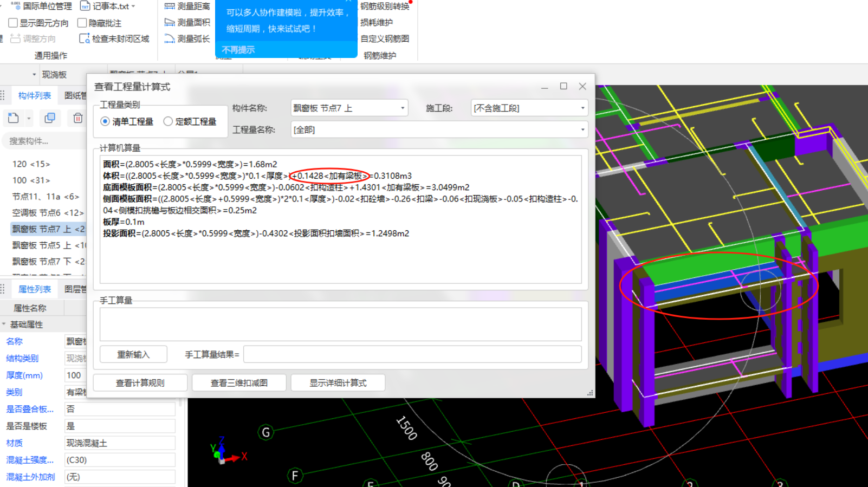Click 是否叠合板 value 否

(x=120, y=409)
